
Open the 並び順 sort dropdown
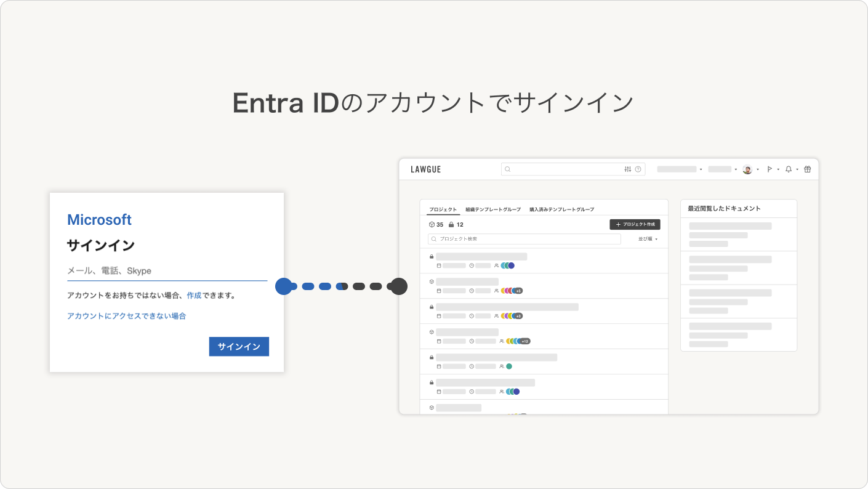648,239
